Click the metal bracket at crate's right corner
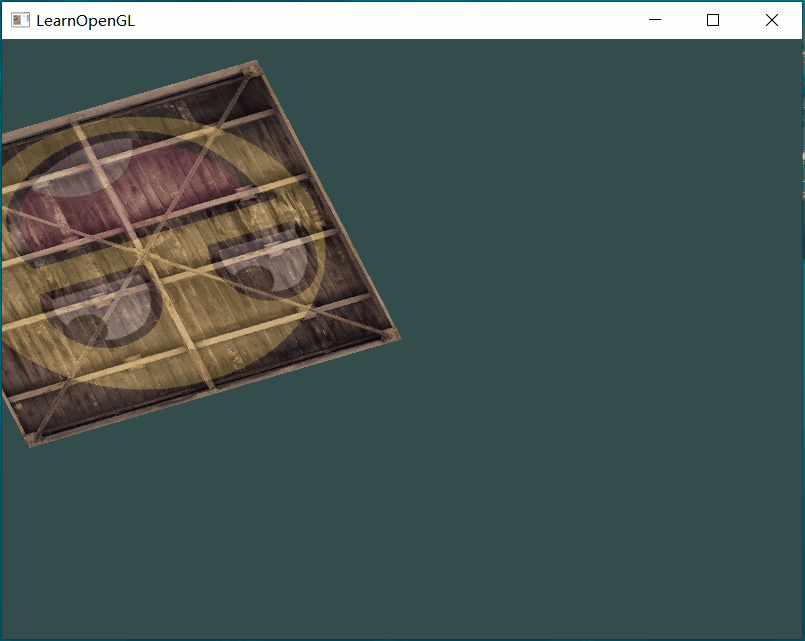 [390, 334]
